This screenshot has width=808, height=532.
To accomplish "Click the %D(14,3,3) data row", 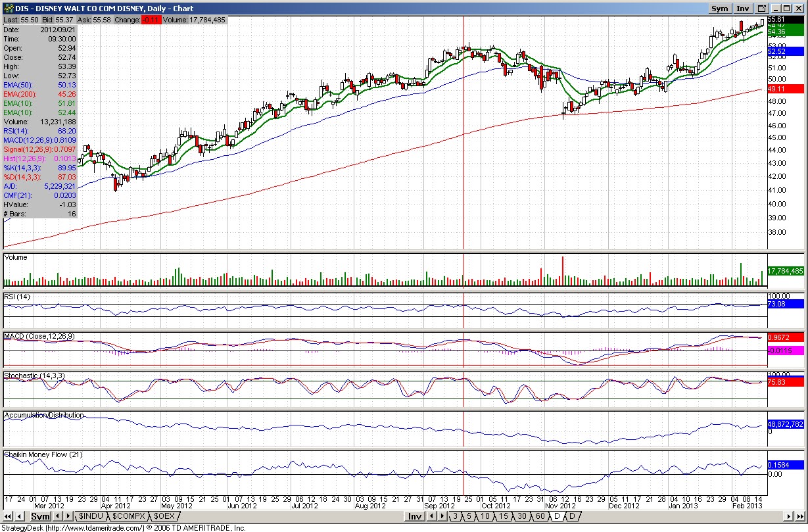I will (41, 177).
